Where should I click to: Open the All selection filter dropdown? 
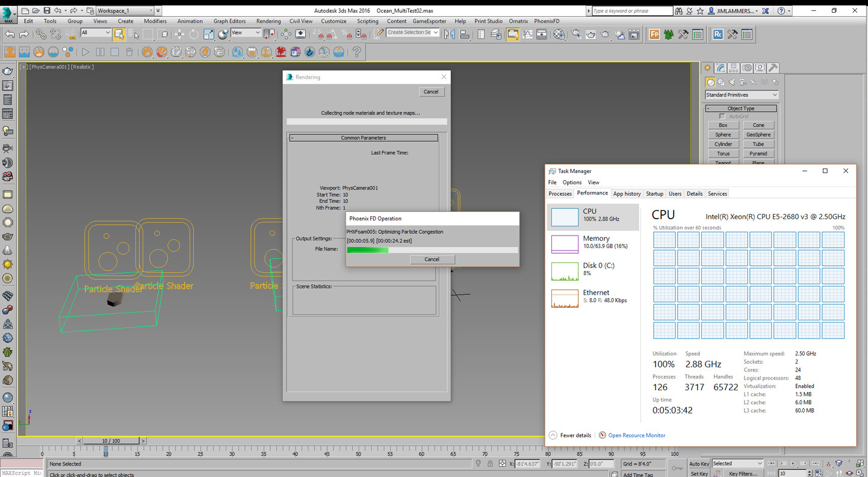96,33
